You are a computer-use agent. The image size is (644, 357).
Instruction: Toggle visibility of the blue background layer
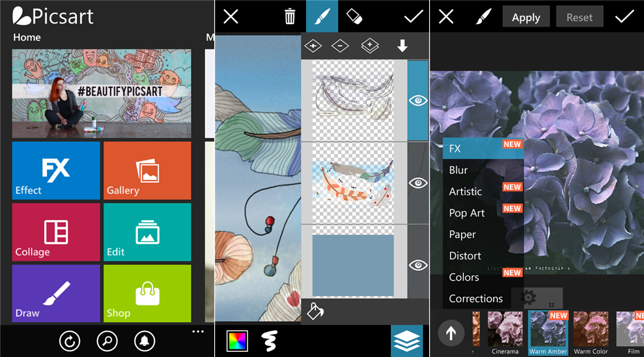pyautogui.click(x=417, y=264)
